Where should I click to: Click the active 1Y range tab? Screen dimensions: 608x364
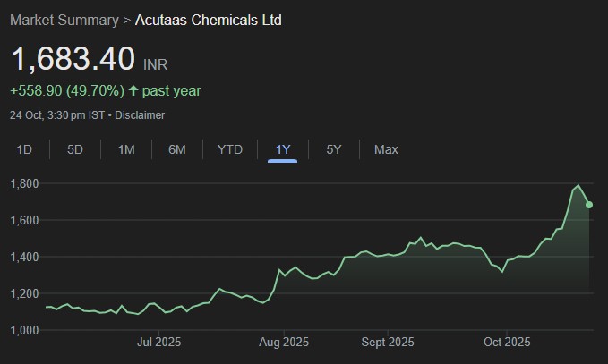pyautogui.click(x=283, y=149)
